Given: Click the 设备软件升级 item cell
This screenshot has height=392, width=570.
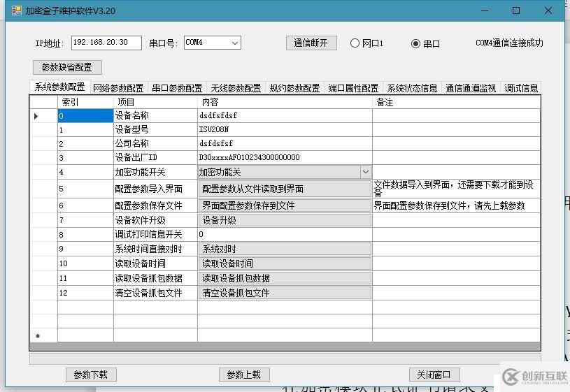Looking at the screenshot, I should coord(155,220).
